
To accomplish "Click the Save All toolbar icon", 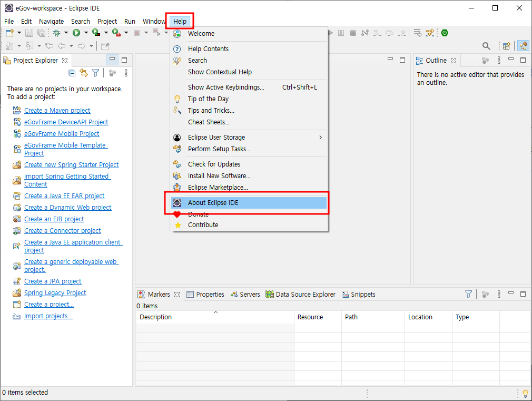I will click(x=41, y=33).
